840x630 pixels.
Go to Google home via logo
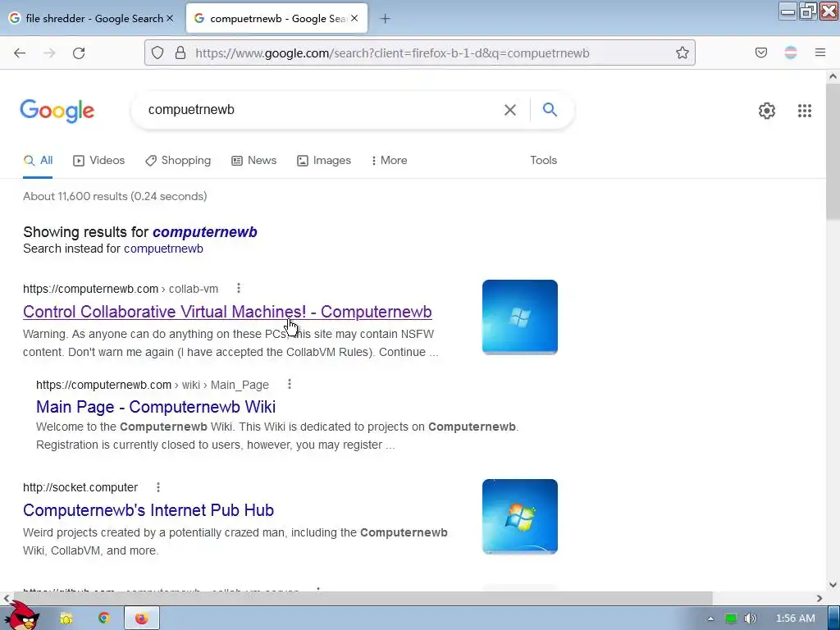pyautogui.click(x=57, y=111)
